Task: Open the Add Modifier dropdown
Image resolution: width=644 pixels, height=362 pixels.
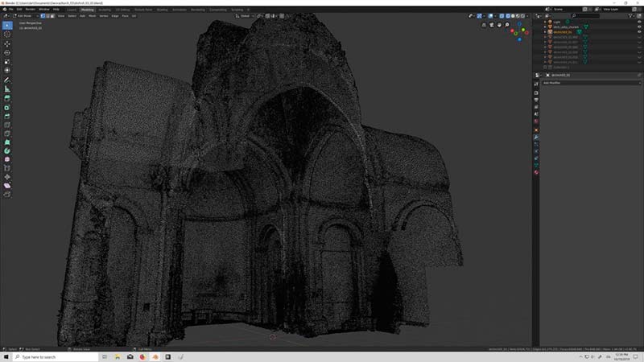Action: 591,83
